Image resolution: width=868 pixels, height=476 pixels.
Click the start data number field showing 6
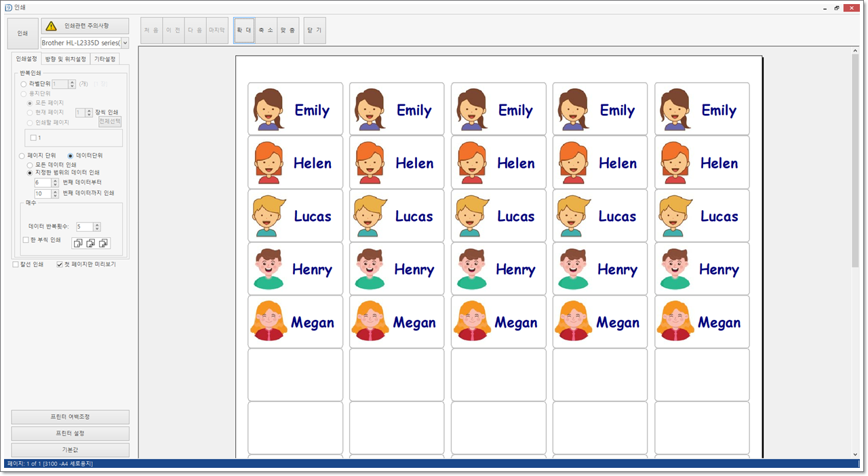click(43, 182)
